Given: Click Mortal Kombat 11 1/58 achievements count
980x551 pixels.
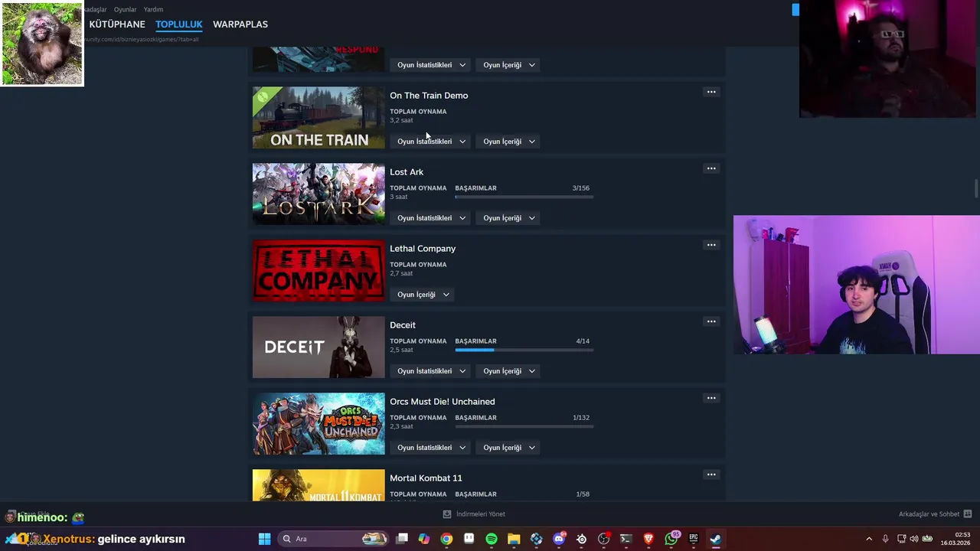Looking at the screenshot, I should (583, 494).
